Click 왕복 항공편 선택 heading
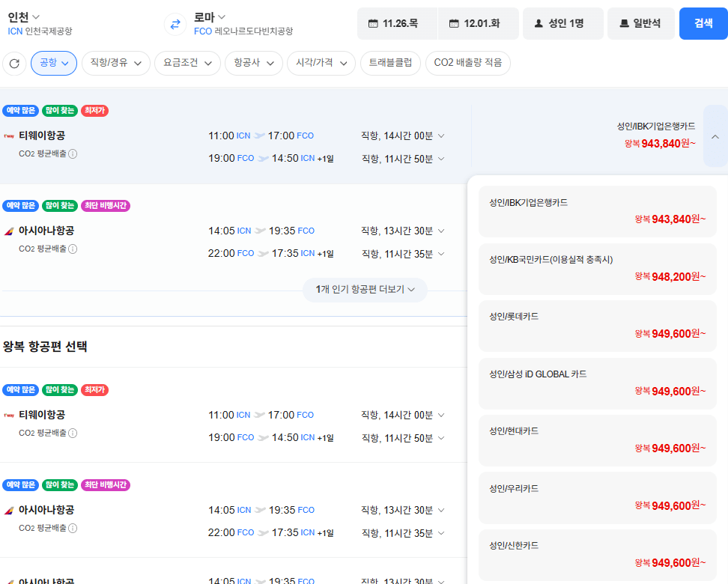 coord(45,347)
